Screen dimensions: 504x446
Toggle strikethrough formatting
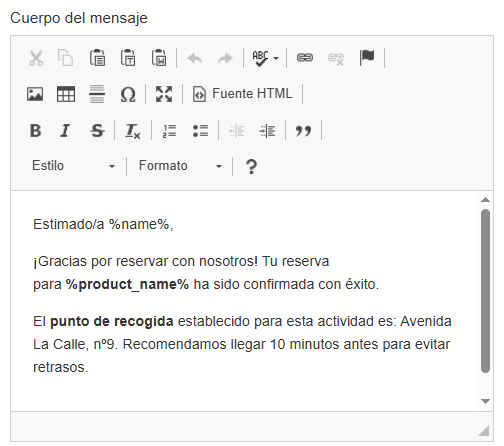tap(97, 130)
